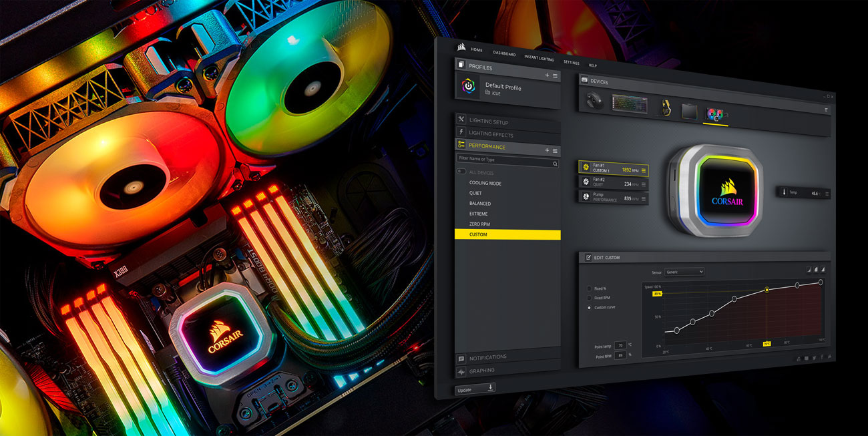Click the Filter Name or Type field

click(x=507, y=161)
